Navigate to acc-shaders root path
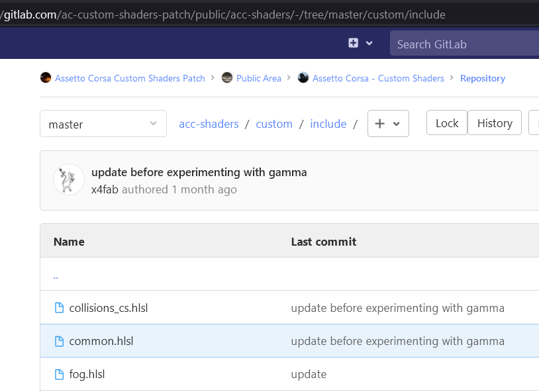Image resolution: width=539 pixels, height=392 pixels. [209, 124]
